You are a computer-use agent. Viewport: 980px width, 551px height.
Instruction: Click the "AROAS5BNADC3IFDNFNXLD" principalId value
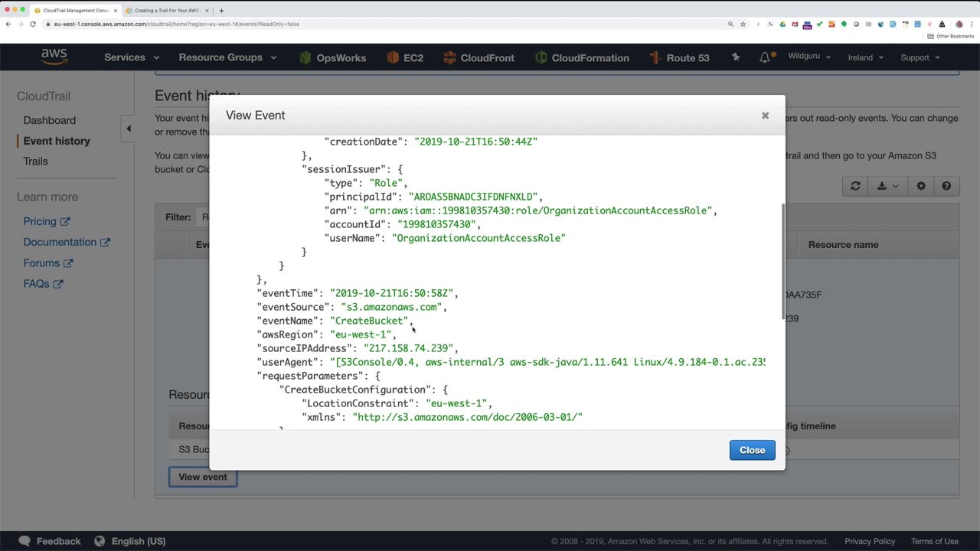pos(474,197)
